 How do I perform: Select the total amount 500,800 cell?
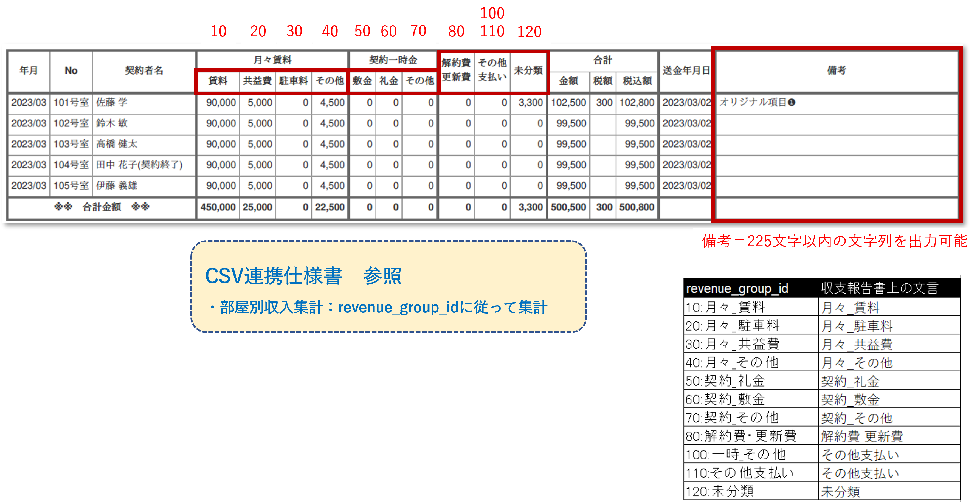click(636, 207)
